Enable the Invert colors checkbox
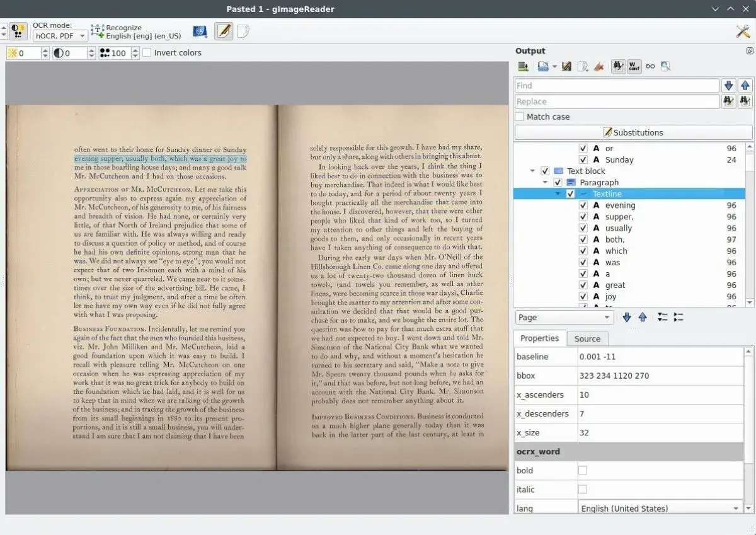The height and width of the screenshot is (535, 756). [147, 53]
